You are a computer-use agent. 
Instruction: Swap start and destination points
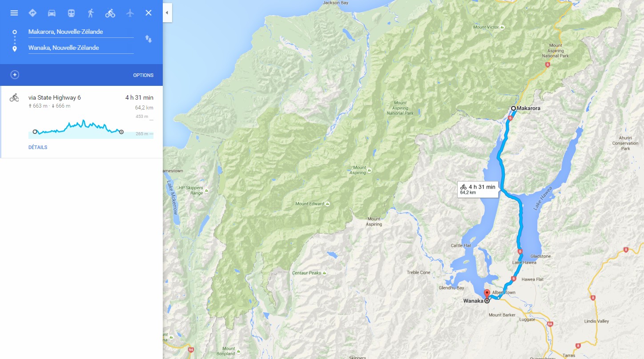tap(149, 39)
